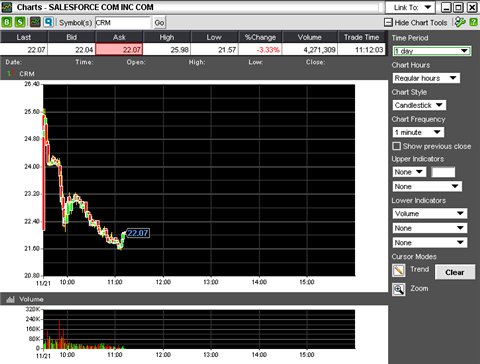Open second Lower Indicators None dropdown
The width and height of the screenshot is (480, 364).
click(430, 228)
